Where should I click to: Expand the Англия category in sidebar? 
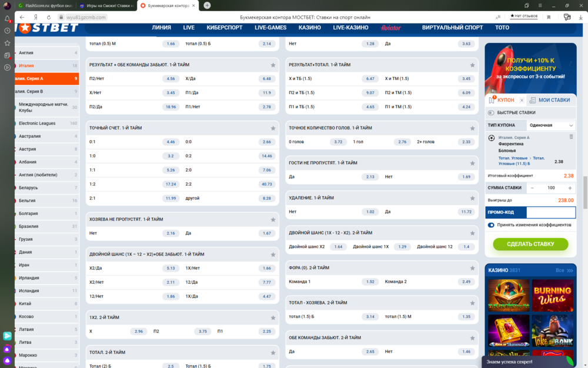tap(47, 53)
